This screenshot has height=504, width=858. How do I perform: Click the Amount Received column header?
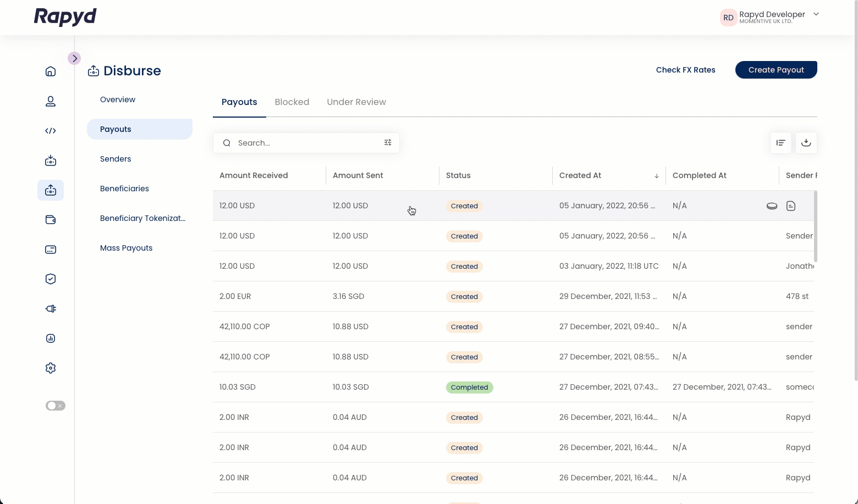pyautogui.click(x=254, y=175)
